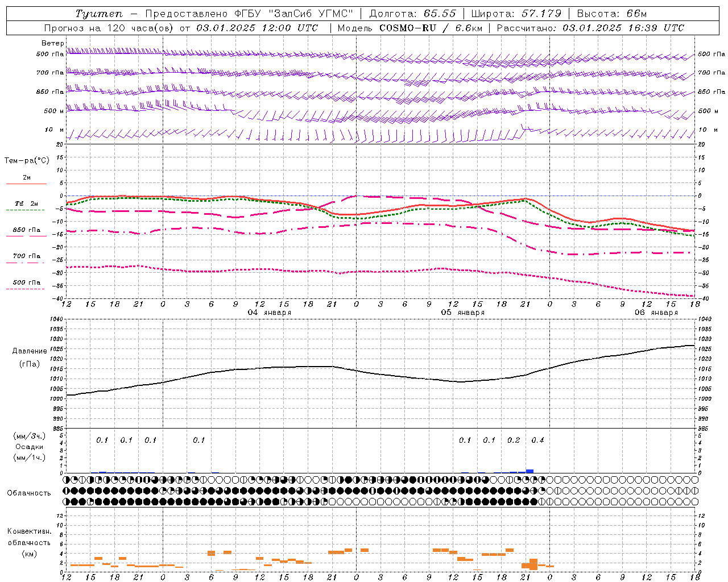
Task: Click the 'Td 2м' dew point legend entry
Action: point(27,203)
